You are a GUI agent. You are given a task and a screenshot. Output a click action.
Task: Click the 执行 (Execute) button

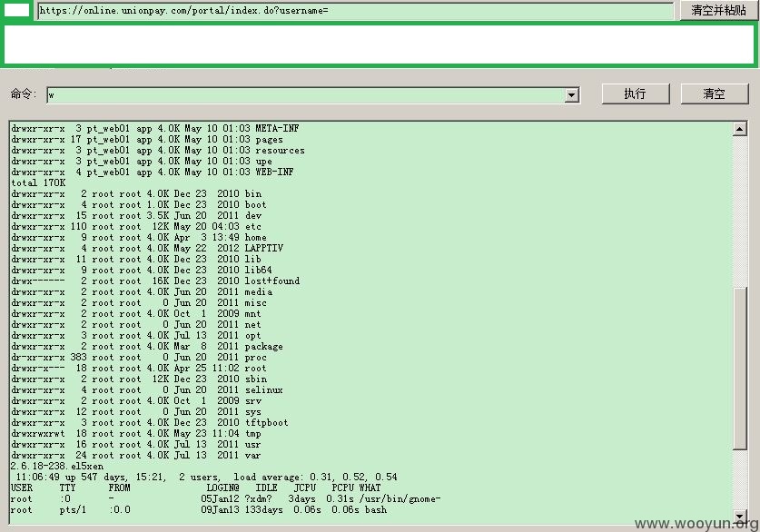click(636, 94)
